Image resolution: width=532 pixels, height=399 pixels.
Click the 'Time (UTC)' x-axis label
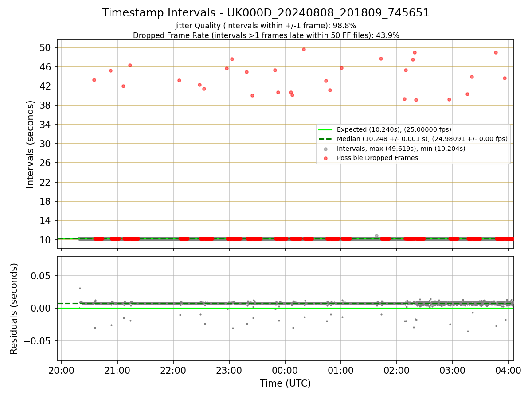pyautogui.click(x=285, y=383)
